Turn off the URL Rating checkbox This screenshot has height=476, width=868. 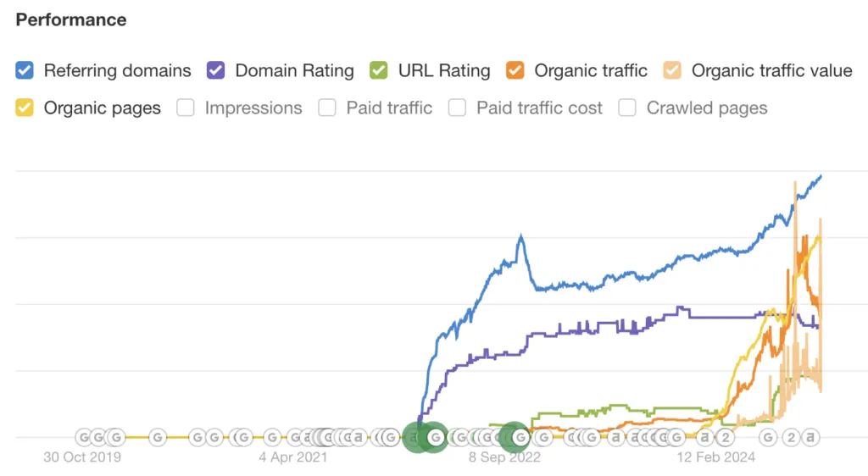[380, 70]
